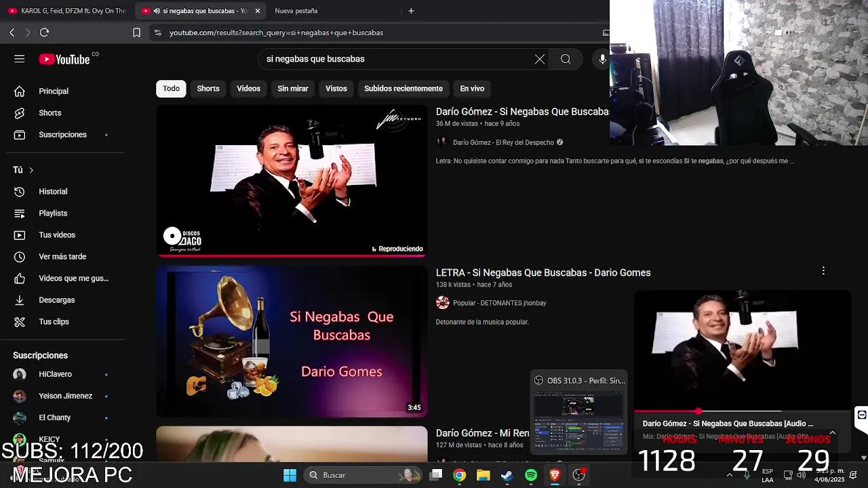The image size is (868, 488).
Task: Open the YouTube guide hamburger menu
Action: point(19,59)
